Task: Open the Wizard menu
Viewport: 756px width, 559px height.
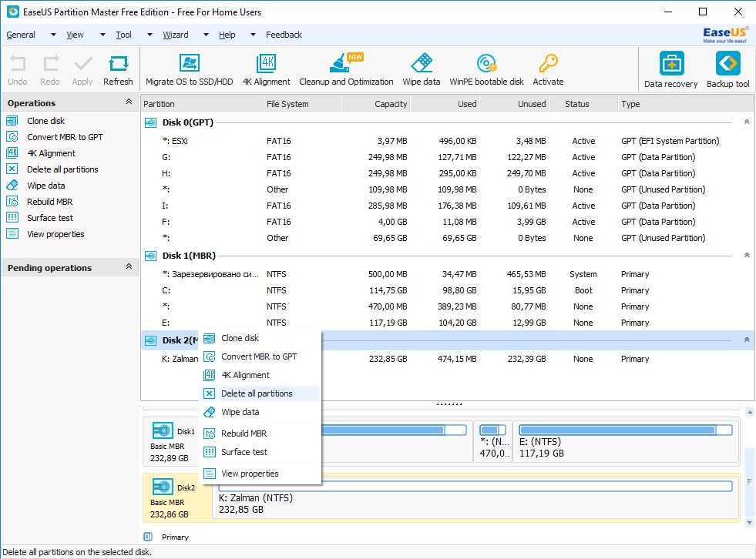Action: coord(176,35)
